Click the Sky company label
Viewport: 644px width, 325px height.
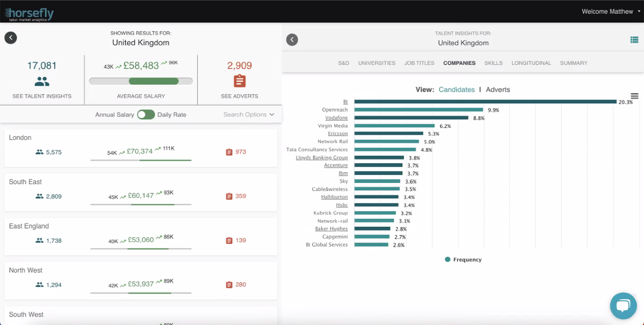(344, 182)
